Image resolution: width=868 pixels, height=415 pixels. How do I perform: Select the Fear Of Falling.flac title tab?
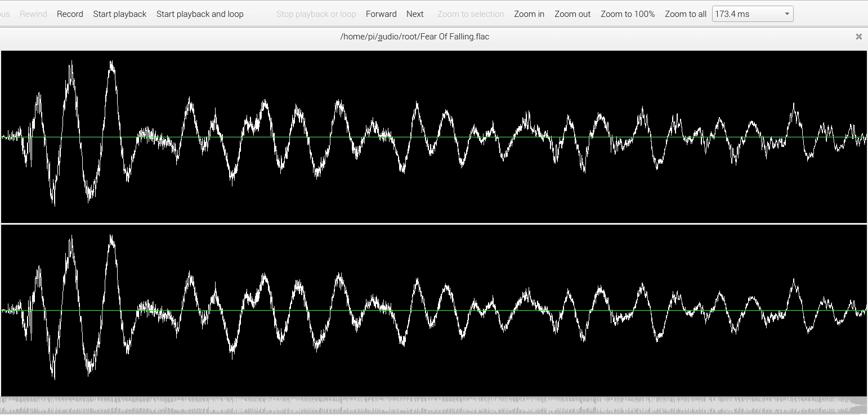[415, 37]
